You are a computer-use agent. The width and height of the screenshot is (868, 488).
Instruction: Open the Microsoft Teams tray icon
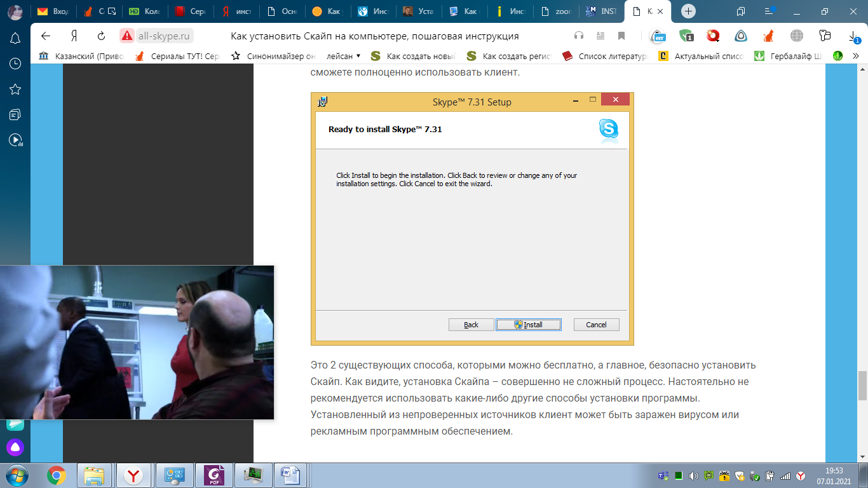[x=663, y=476]
